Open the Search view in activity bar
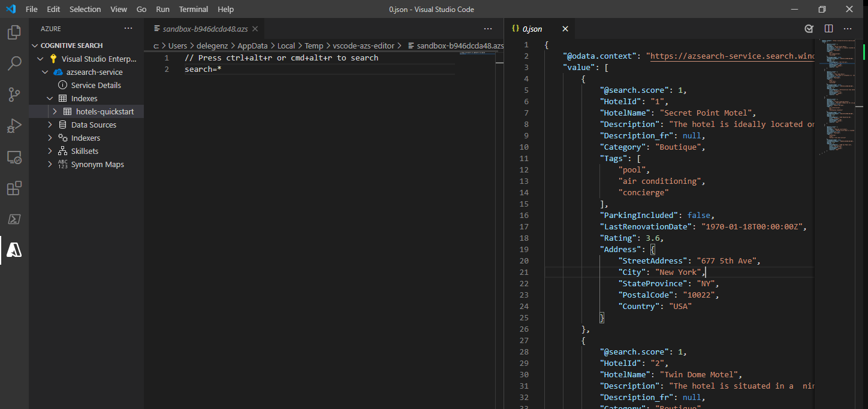Viewport: 868px width, 409px height. [14, 63]
